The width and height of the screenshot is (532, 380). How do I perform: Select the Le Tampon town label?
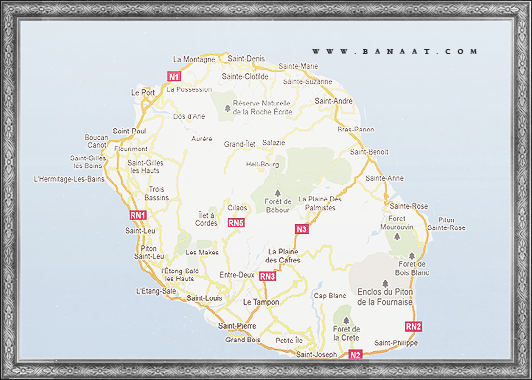(x=261, y=302)
